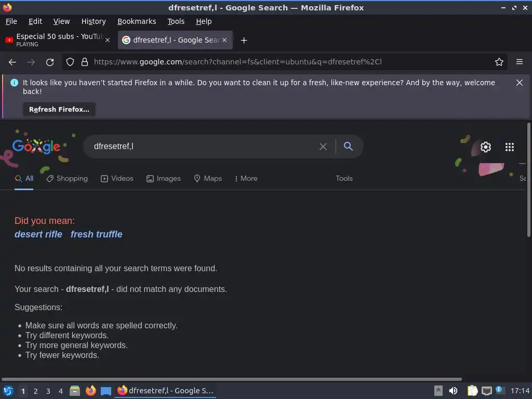Switch to Maps results

point(208,179)
